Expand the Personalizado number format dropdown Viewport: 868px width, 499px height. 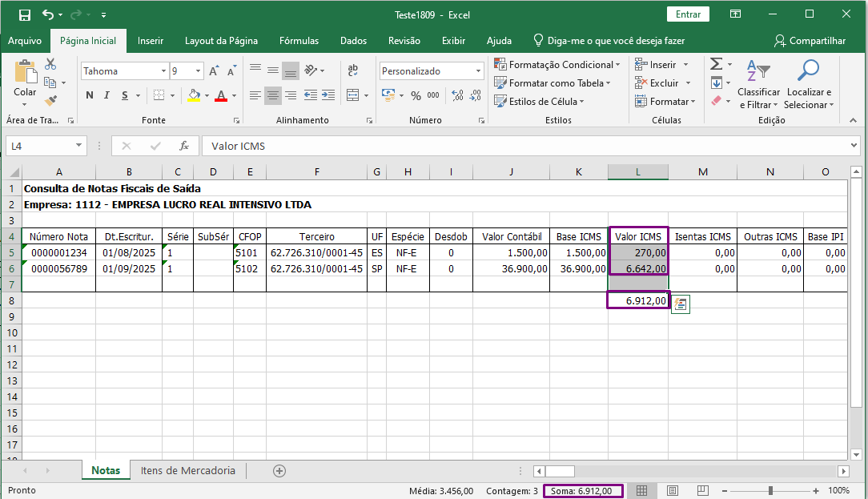(x=478, y=71)
